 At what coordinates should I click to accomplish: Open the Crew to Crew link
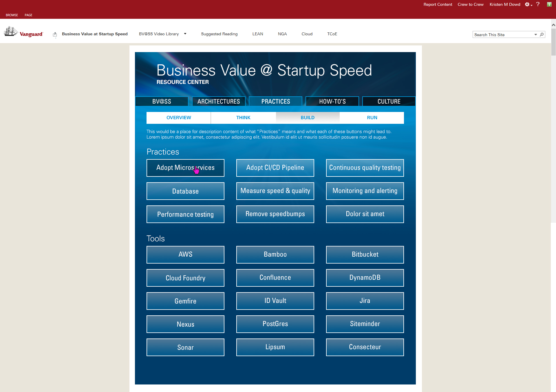[471, 4]
